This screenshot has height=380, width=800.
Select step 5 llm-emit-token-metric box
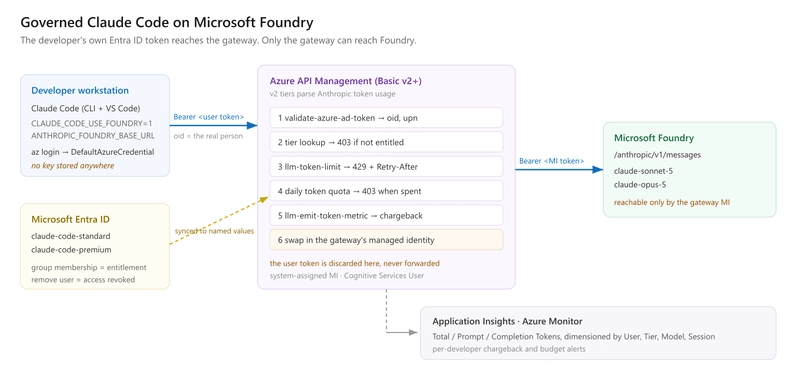(386, 215)
